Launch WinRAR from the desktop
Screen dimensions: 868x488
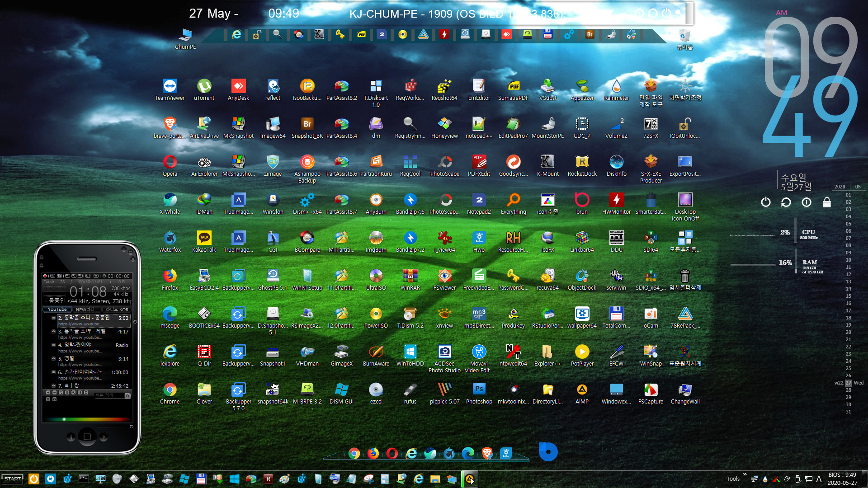[410, 279]
